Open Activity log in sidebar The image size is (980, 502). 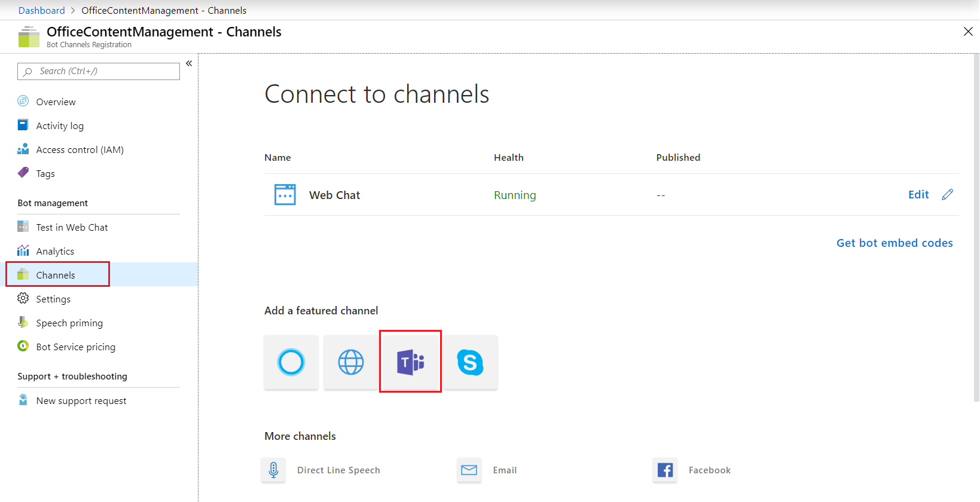click(x=60, y=126)
